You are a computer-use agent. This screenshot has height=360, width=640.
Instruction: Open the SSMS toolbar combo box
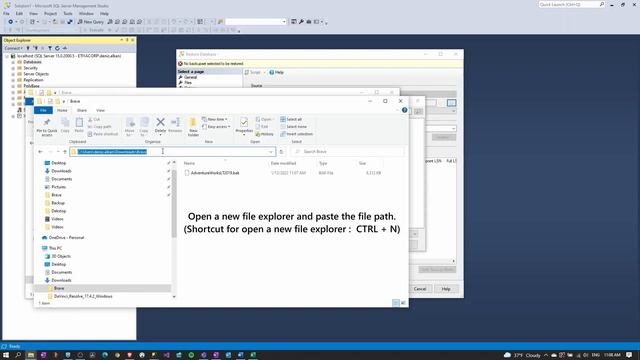[x=256, y=22]
